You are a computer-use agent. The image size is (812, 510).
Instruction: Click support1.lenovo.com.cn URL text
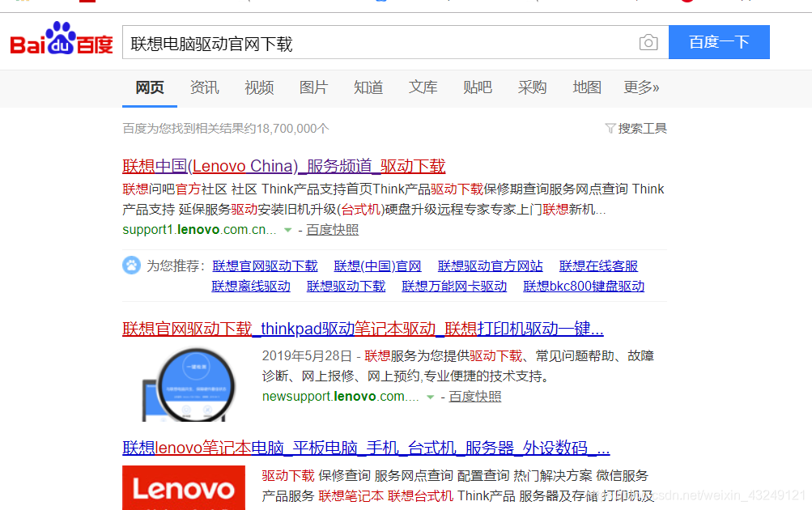click(x=199, y=230)
